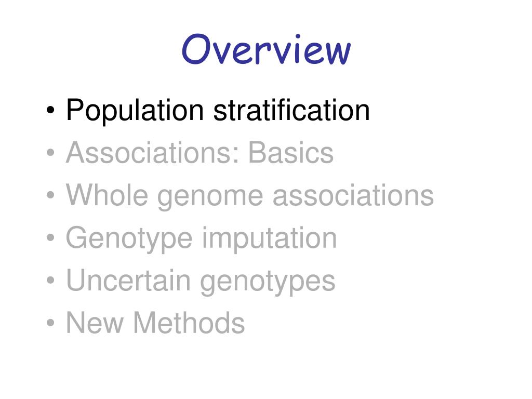Click the bullet dot before Population stratification
The image size is (532, 399).
point(50,110)
